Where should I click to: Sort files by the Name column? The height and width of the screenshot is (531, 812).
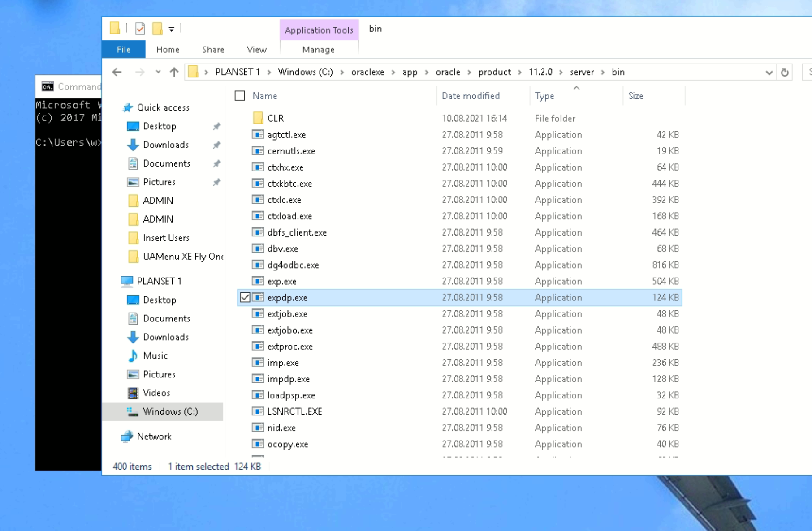265,96
